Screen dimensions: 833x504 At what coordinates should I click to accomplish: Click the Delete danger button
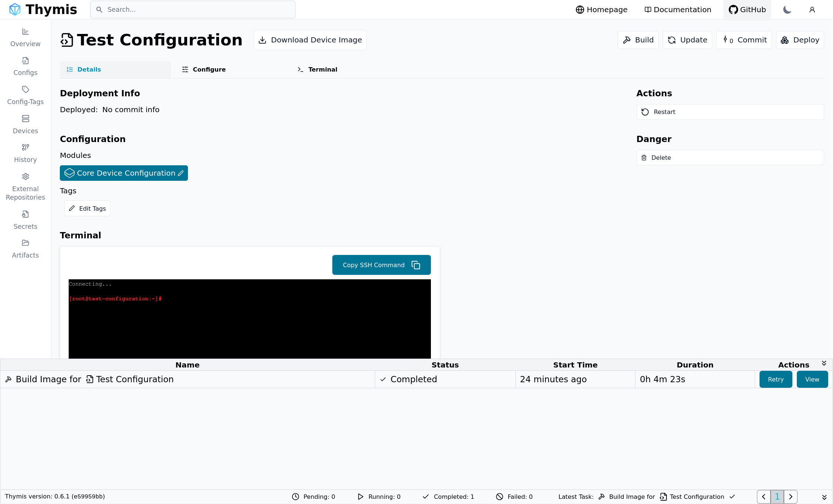click(x=730, y=158)
